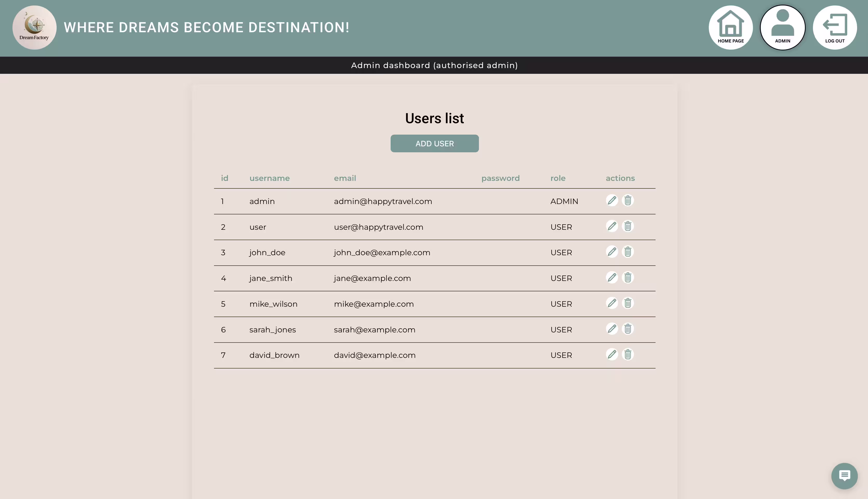Click the 'Where Dreams Become Destination!' slogan
Viewport: 868px width, 499px height.
(x=206, y=27)
